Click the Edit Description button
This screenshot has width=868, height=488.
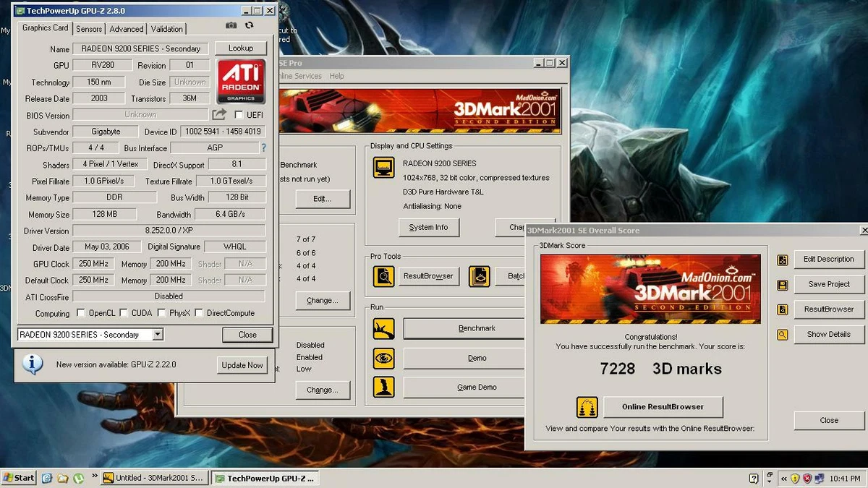(829, 259)
